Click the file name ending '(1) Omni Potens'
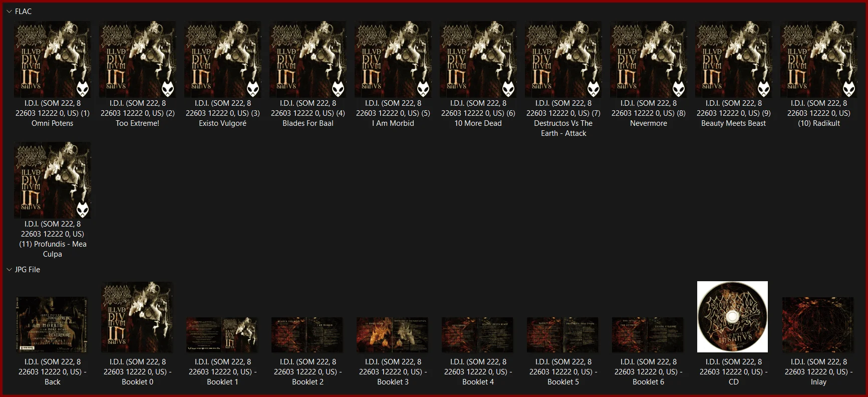 [x=53, y=113]
